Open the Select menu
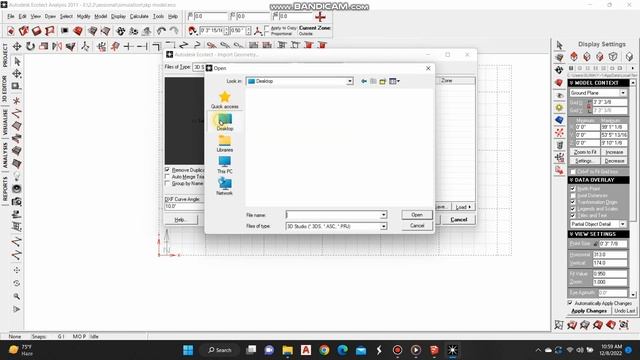Viewport: 640px width, 360px height. (x=66, y=16)
